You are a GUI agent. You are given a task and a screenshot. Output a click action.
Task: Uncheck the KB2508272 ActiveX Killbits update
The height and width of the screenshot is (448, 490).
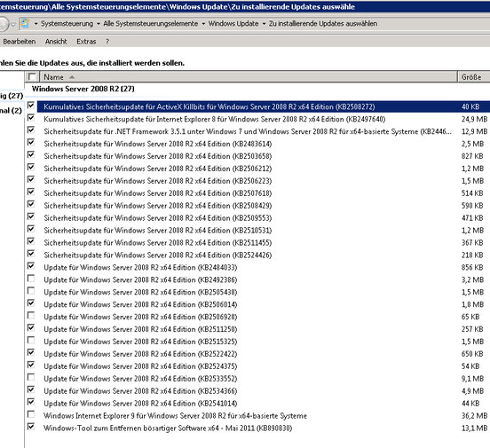[31, 106]
